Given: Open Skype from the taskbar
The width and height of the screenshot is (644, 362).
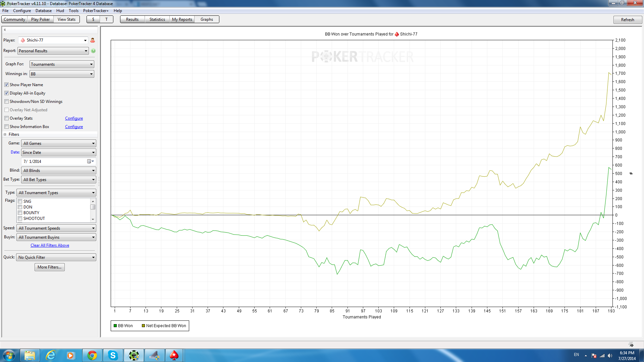Looking at the screenshot, I should pyautogui.click(x=113, y=355).
